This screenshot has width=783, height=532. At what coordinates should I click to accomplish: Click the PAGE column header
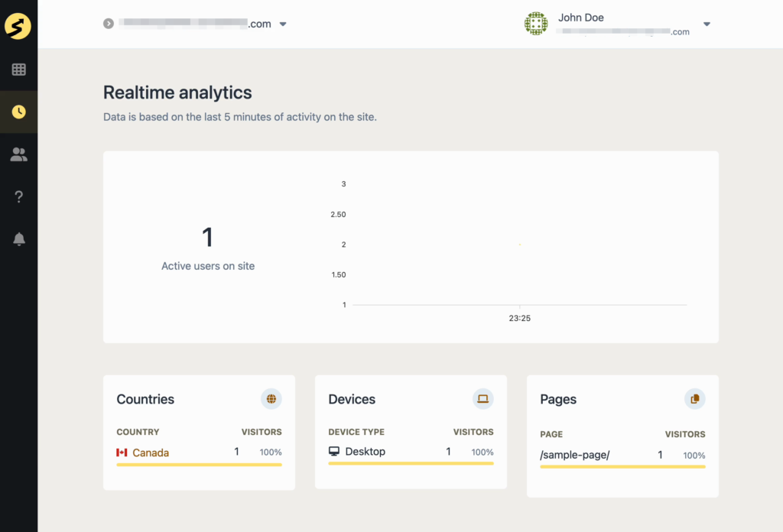551,434
